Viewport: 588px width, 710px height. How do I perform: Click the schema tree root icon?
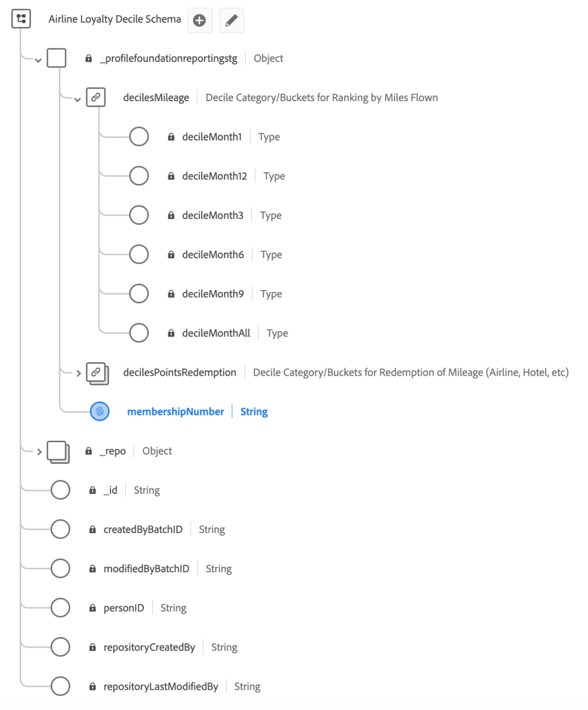(21, 19)
